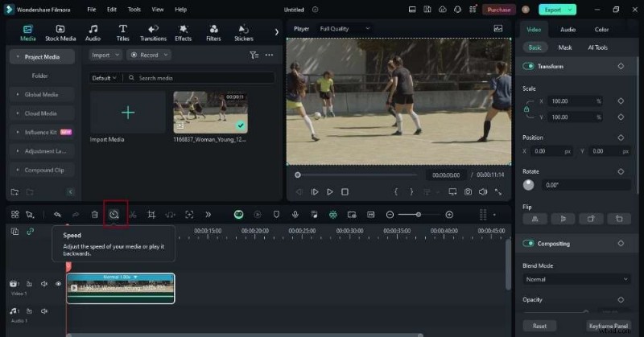The image size is (644, 337).
Task: Select the AI Tools sub-tab
Action: 597,47
